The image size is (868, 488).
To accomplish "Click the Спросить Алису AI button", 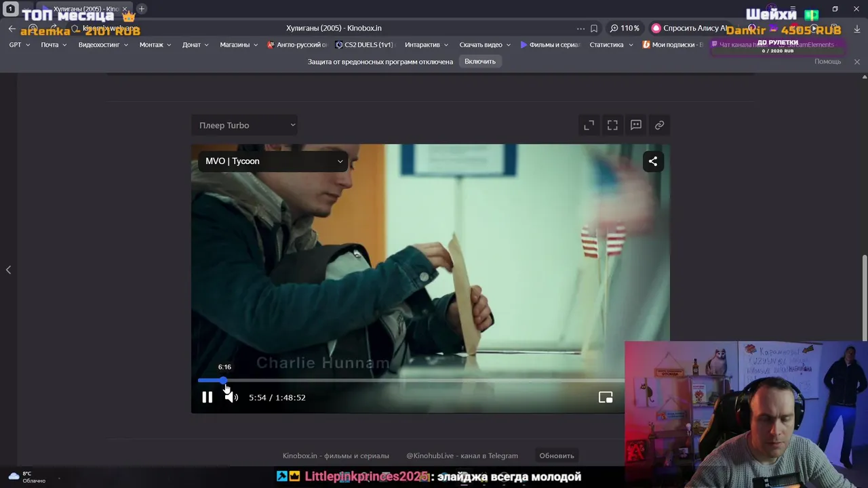I will pyautogui.click(x=690, y=28).
